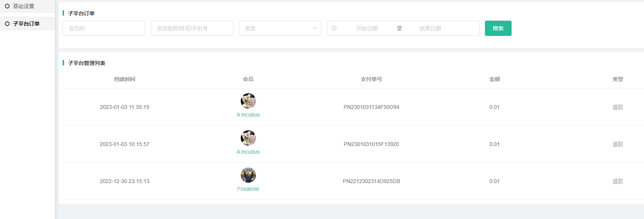Click the clock icon in date range picker

[x=334, y=28]
